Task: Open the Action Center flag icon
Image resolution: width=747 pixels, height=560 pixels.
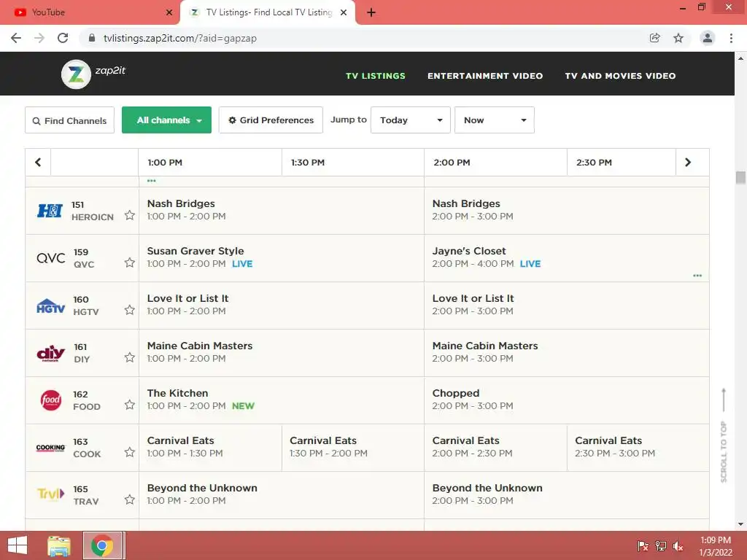Action: click(x=643, y=545)
